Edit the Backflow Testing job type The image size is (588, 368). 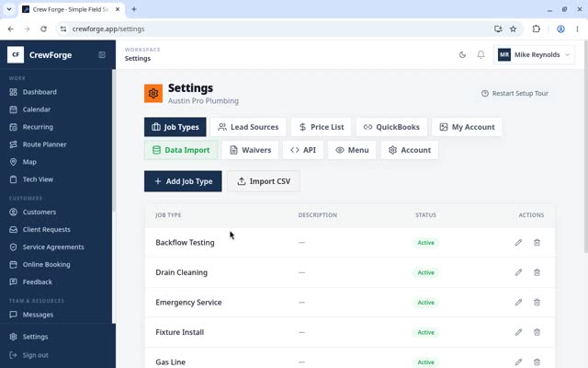[x=518, y=243]
